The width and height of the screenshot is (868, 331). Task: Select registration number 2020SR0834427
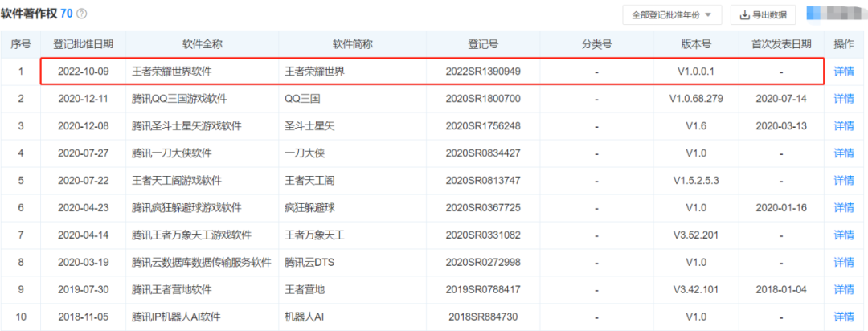click(483, 153)
